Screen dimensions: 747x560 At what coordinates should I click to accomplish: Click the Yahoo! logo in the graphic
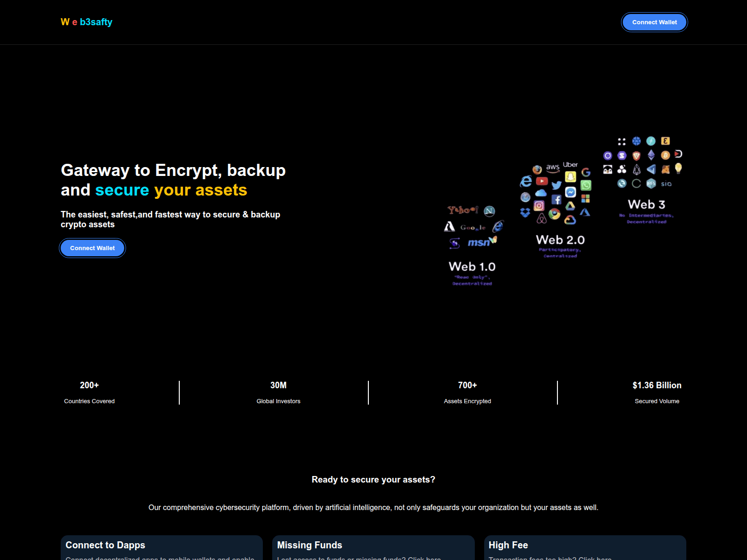click(463, 210)
